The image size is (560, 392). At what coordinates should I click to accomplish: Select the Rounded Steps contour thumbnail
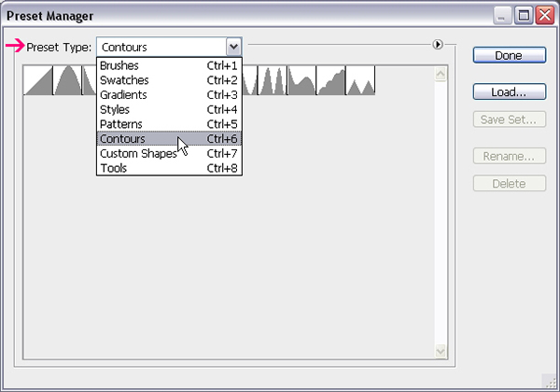(331, 80)
